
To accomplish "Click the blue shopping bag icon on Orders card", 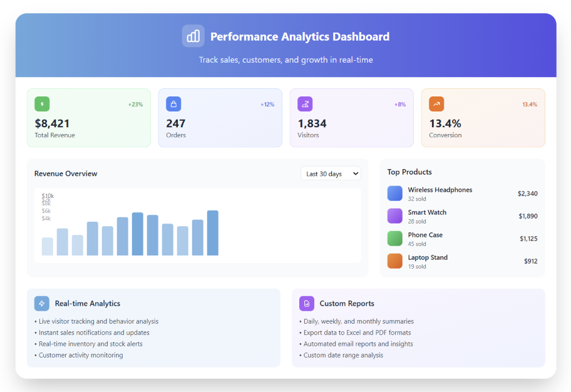I will 173,104.
